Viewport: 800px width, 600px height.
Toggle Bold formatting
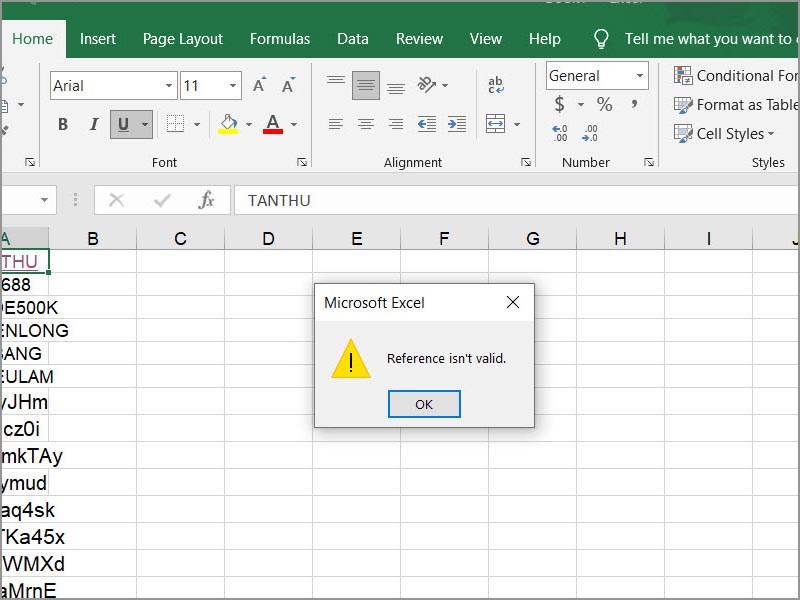pyautogui.click(x=63, y=125)
